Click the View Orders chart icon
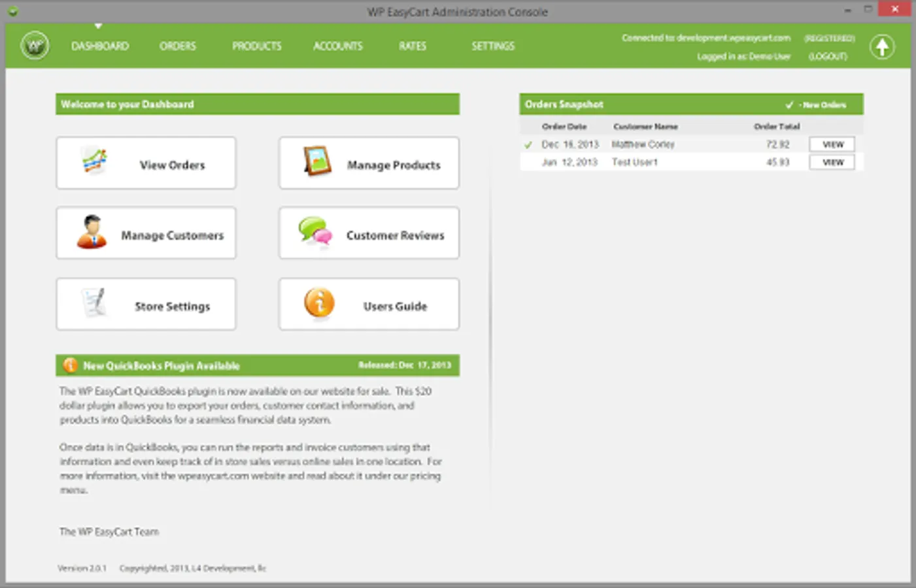Viewport: 916px width, 588px height. pyautogui.click(x=95, y=161)
